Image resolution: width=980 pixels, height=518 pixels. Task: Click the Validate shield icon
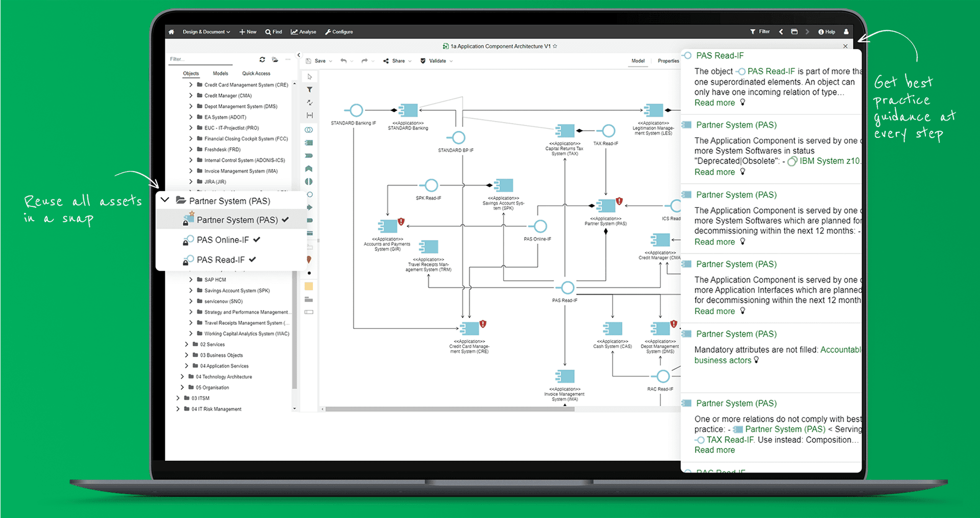pyautogui.click(x=423, y=61)
